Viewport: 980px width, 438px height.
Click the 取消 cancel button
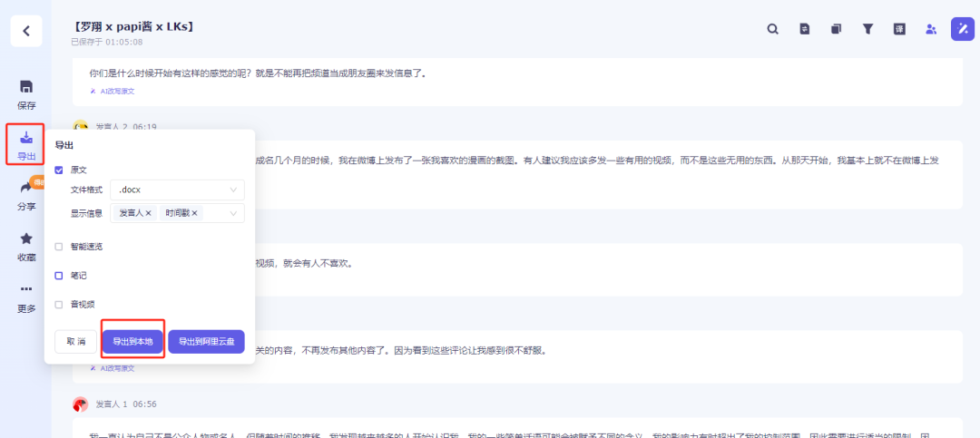click(75, 342)
